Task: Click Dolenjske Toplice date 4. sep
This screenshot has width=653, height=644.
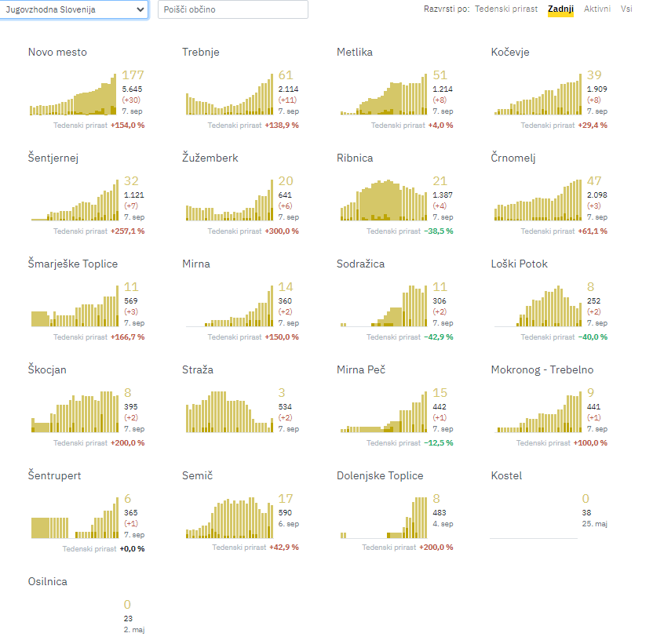Action: (x=443, y=524)
